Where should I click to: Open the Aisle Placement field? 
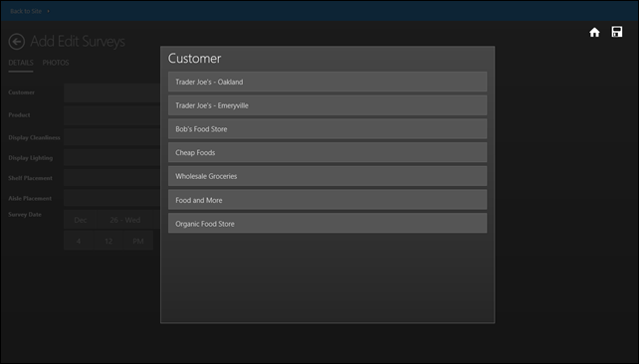point(112,198)
